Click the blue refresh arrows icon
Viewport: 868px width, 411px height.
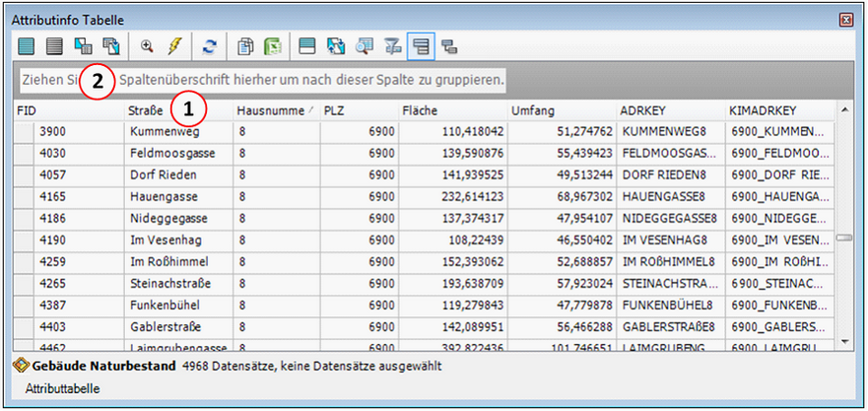pos(209,45)
